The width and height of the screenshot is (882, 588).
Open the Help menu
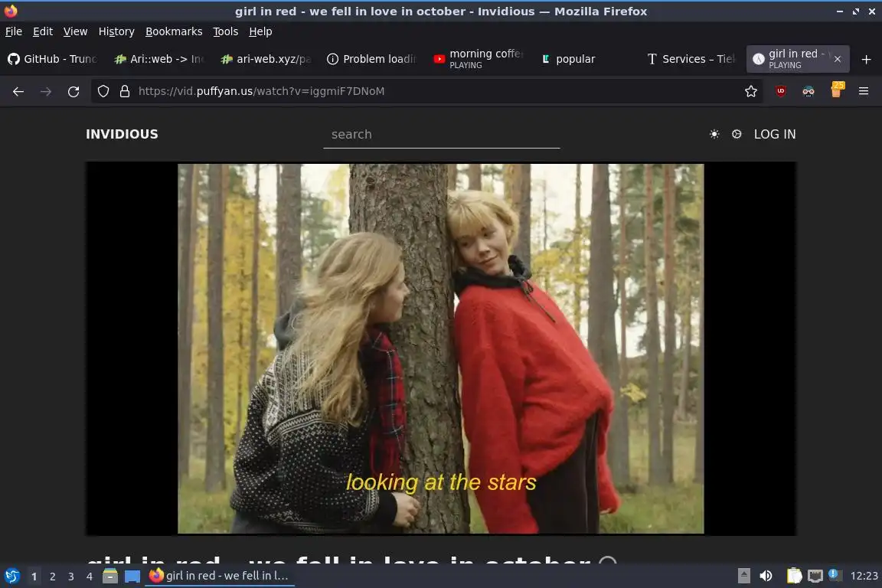(260, 31)
